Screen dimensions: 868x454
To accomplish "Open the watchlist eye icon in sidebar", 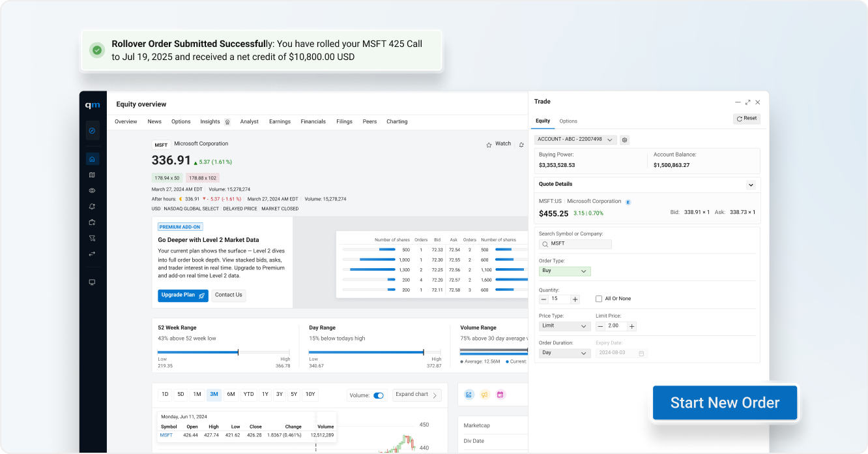I will click(x=92, y=190).
